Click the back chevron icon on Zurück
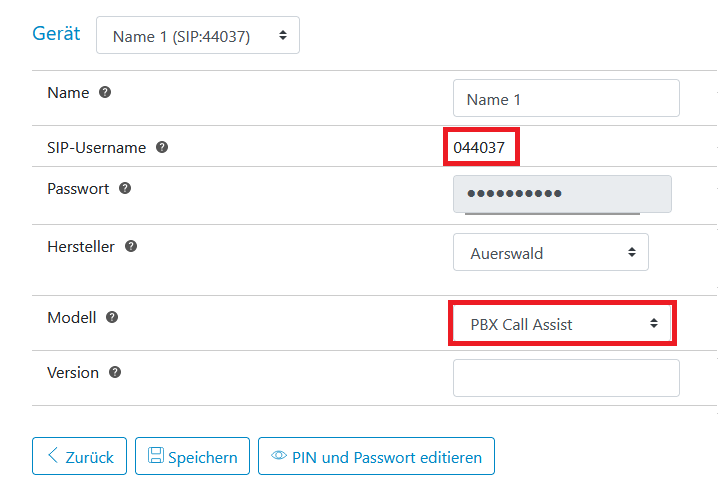Screen dimensions: 718x485 53,455
